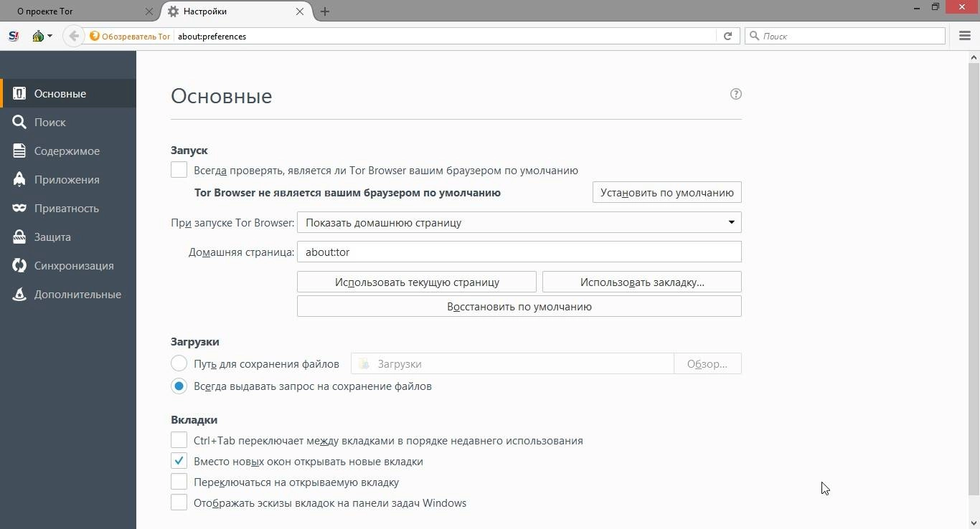Click the Обозреватель Tor identity icon
This screenshot has width=980, height=529.
[x=94, y=36]
